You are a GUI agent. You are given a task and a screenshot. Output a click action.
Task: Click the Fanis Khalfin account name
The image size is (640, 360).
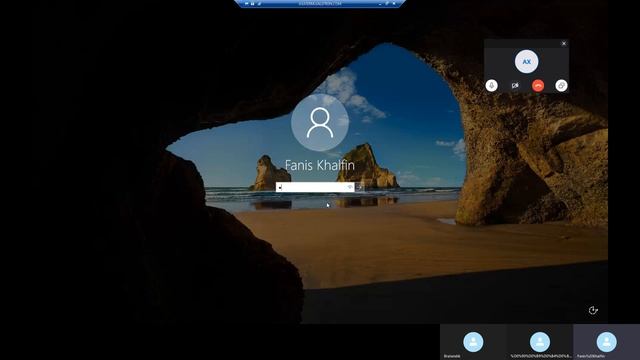point(320,165)
